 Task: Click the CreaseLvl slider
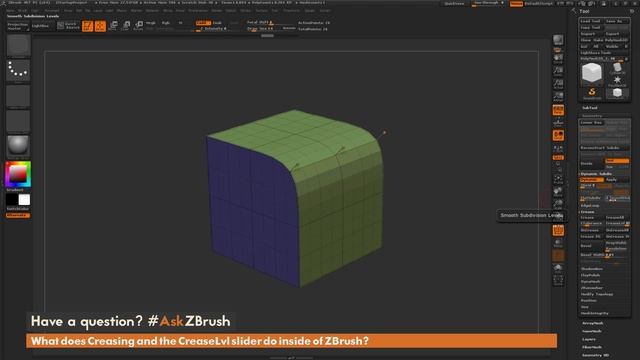pos(617,224)
